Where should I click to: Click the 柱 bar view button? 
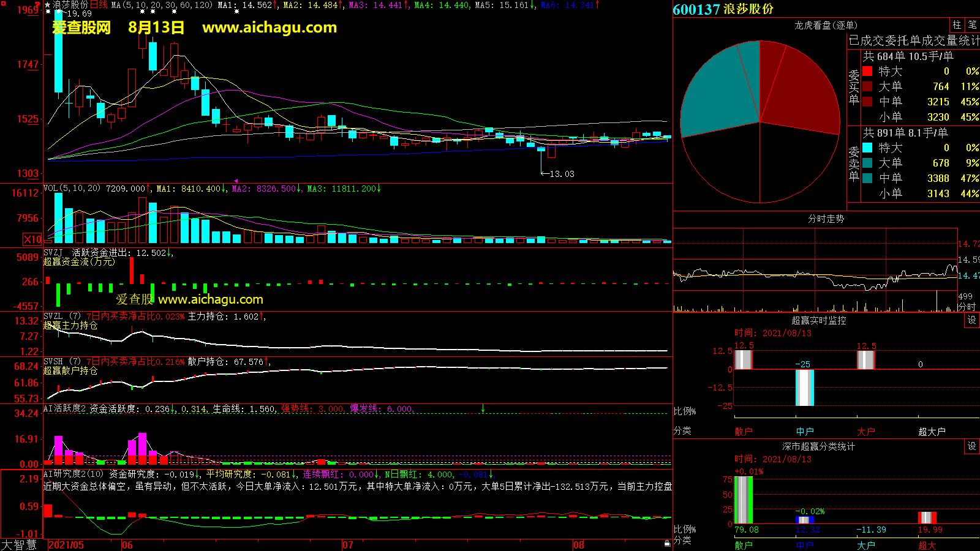(957, 25)
